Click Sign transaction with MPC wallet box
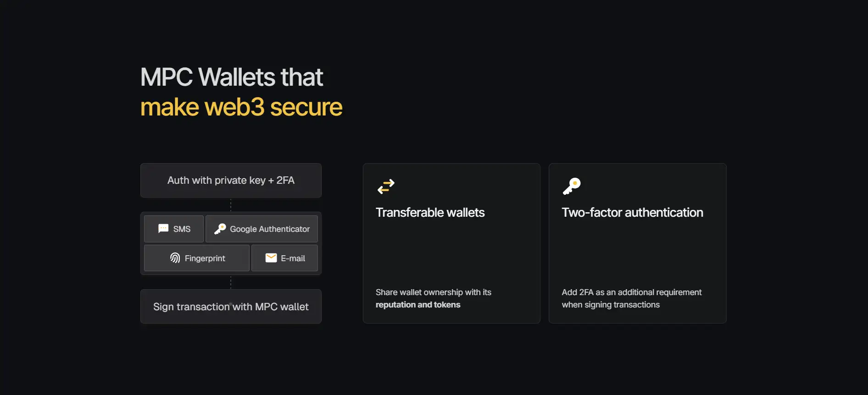The image size is (868, 395). tap(231, 307)
